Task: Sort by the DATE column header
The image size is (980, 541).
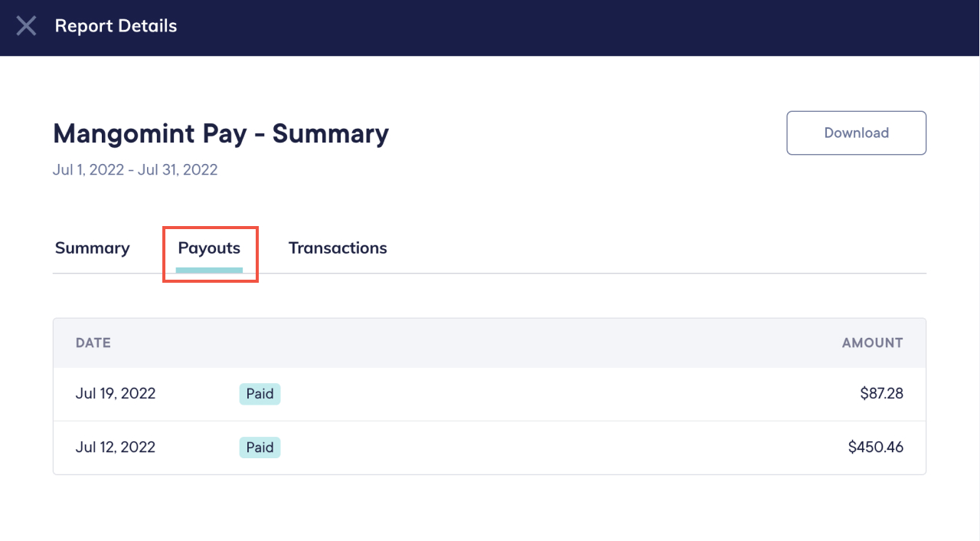Action: click(x=93, y=343)
